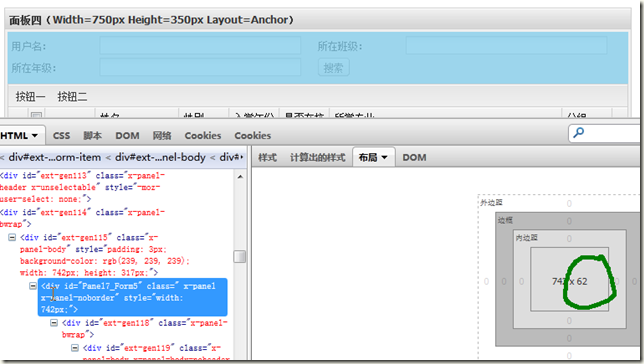Select the 样式 side panel tab

[267, 157]
